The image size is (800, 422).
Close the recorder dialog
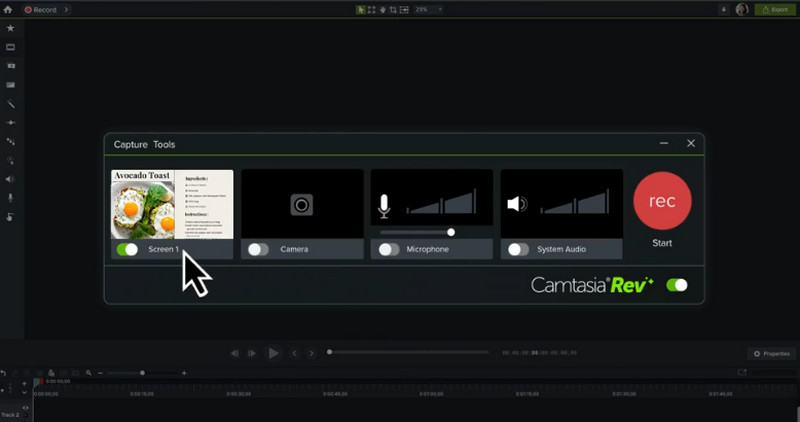tap(691, 143)
